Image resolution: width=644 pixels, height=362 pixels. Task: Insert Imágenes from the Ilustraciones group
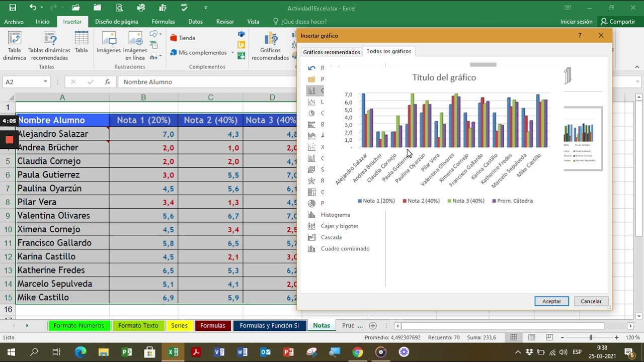coord(109,43)
